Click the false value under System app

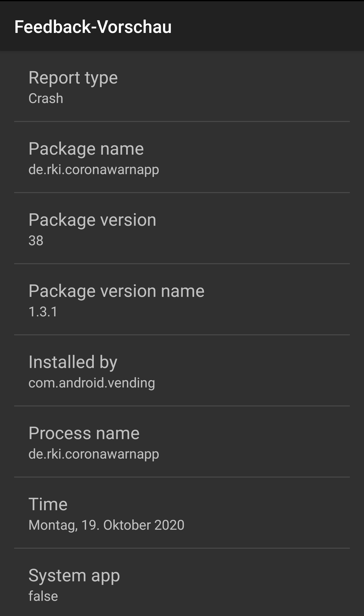tap(43, 596)
